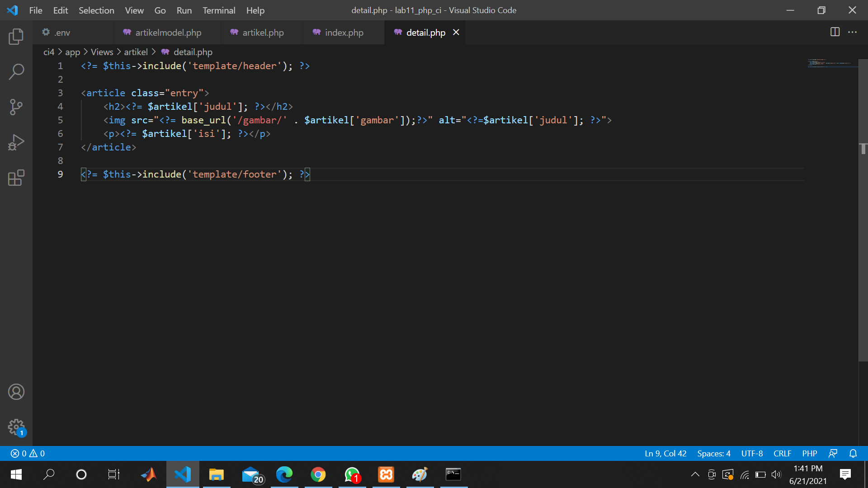Open the Terminal menu
Viewport: 868px width, 488px height.
point(219,10)
